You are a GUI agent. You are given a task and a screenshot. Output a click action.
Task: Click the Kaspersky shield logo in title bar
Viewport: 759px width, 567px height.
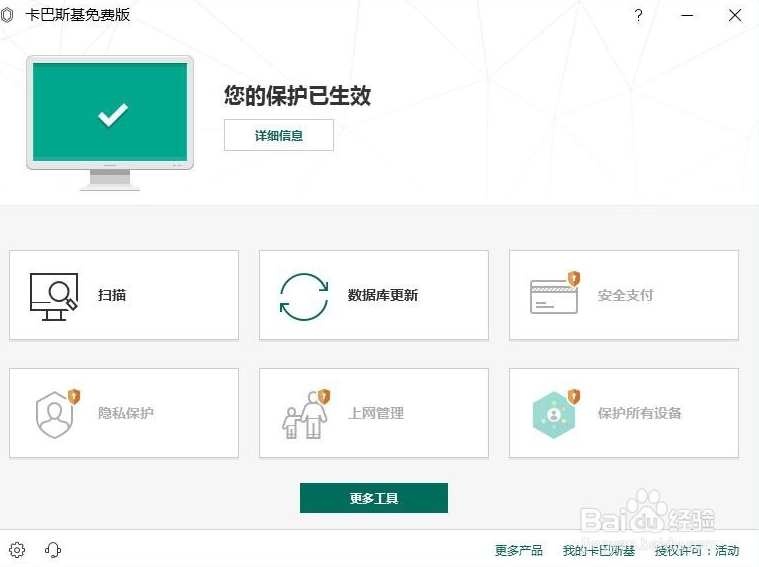click(x=7, y=15)
